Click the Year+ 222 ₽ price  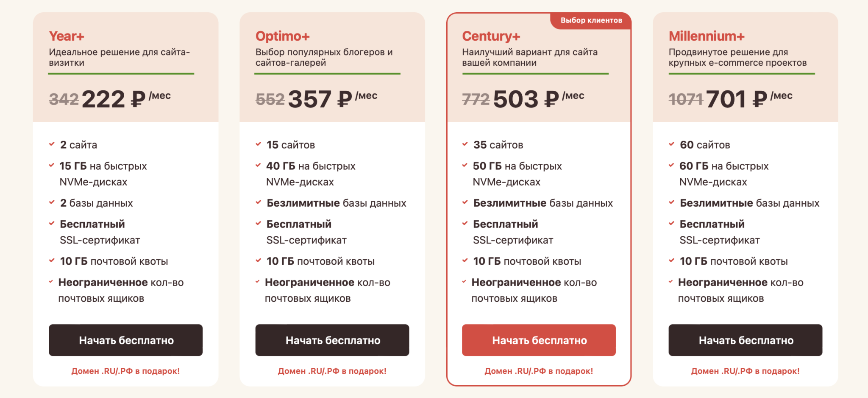pos(114,99)
